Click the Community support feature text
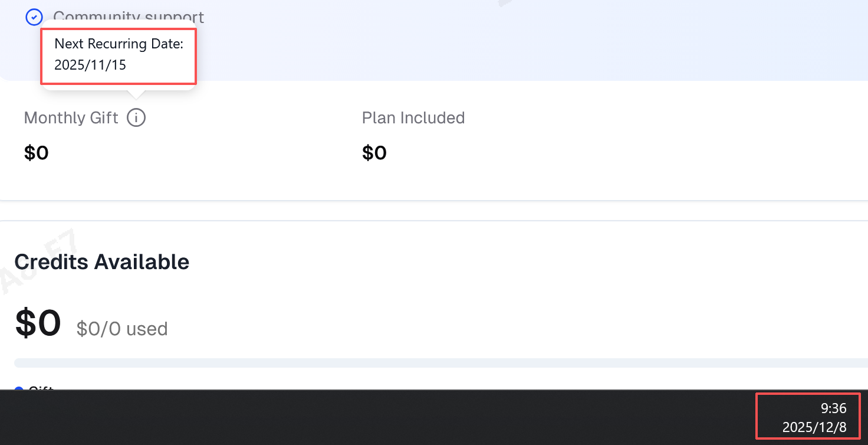868x445 pixels. point(129,17)
